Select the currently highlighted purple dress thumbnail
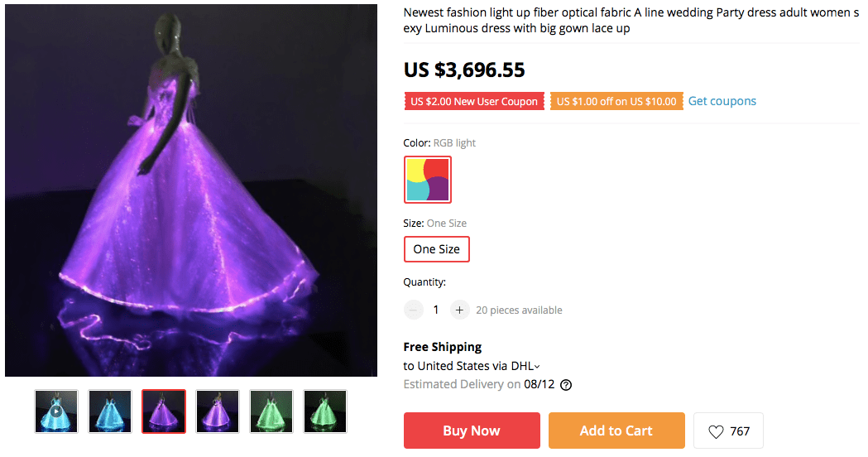The height and width of the screenshot is (457, 868). pos(164,411)
